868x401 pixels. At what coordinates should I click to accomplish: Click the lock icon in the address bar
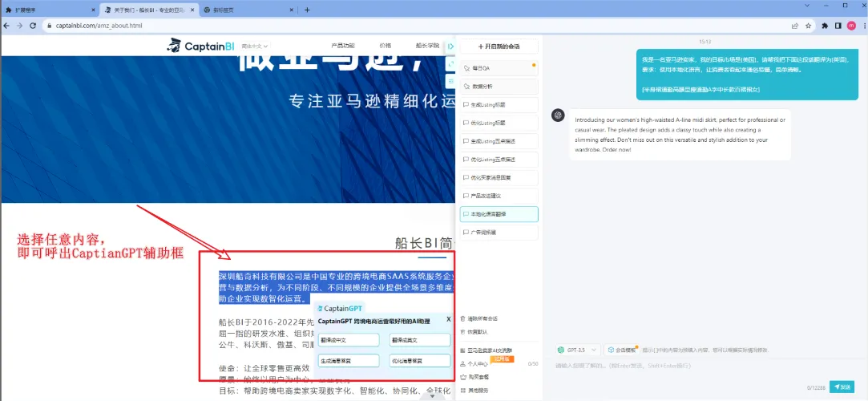[49, 26]
